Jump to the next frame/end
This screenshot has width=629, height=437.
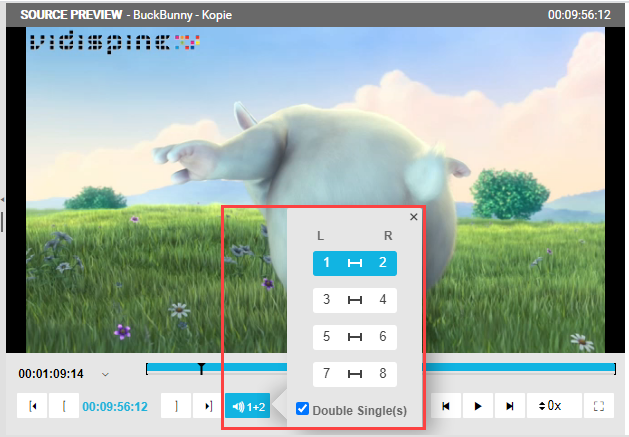pyautogui.click(x=510, y=406)
